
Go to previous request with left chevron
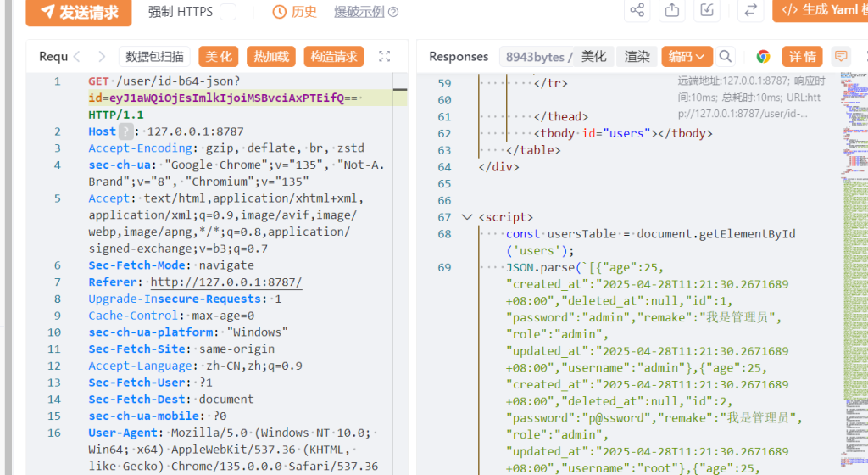click(77, 57)
